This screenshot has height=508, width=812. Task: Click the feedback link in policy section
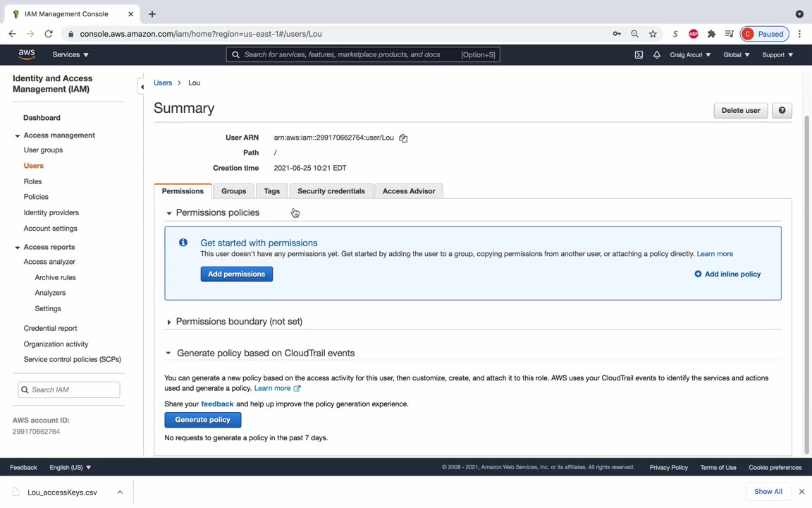coord(217,404)
